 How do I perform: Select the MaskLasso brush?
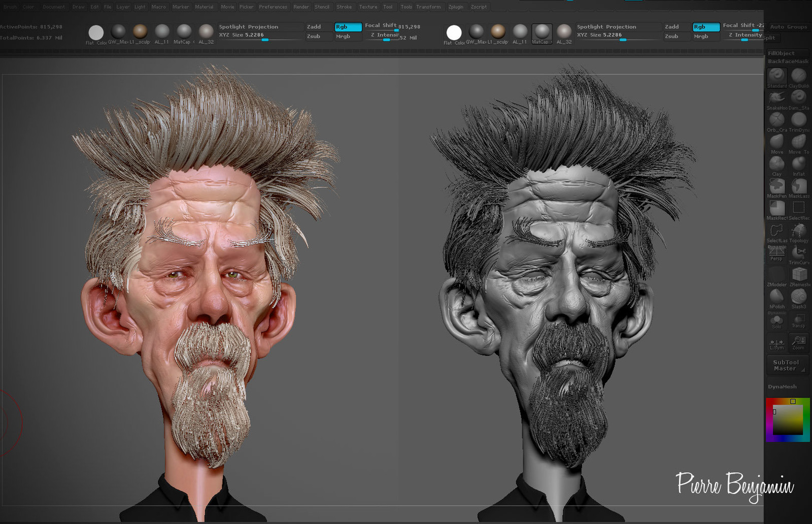799,188
